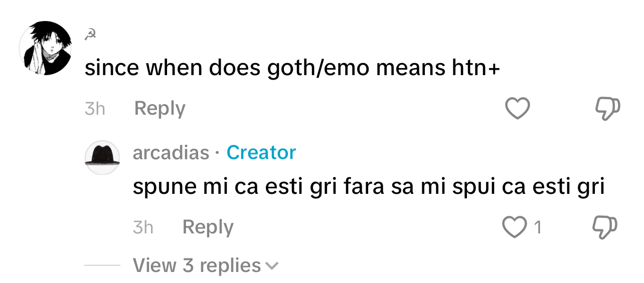
Task: Open arcadias' black hat profile picture
Action: pyautogui.click(x=102, y=157)
